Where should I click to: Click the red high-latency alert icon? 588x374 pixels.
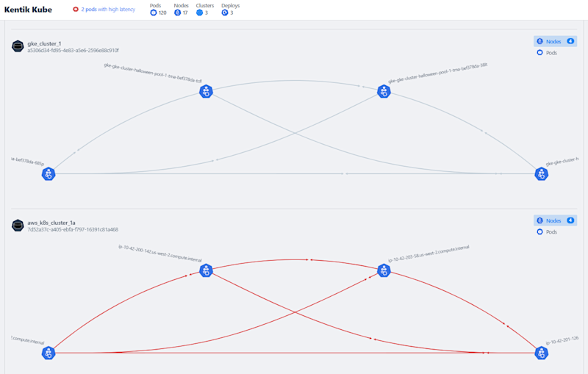pyautogui.click(x=76, y=9)
